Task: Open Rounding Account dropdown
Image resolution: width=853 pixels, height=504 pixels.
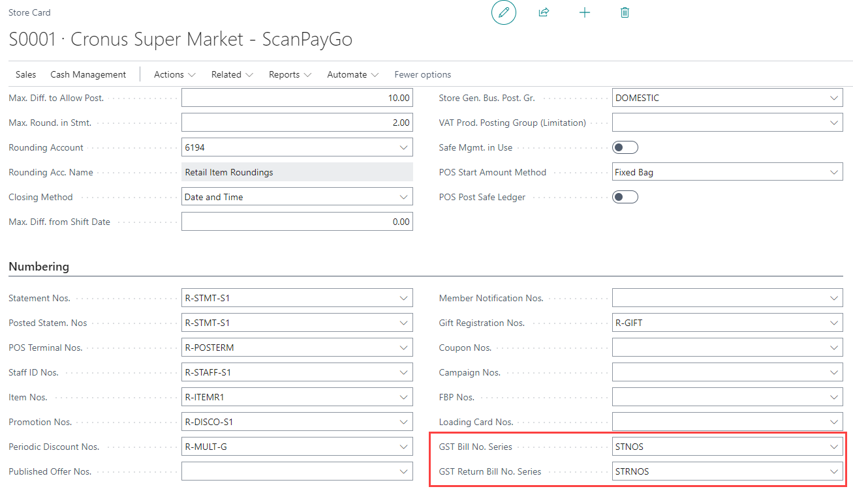Action: [x=403, y=147]
